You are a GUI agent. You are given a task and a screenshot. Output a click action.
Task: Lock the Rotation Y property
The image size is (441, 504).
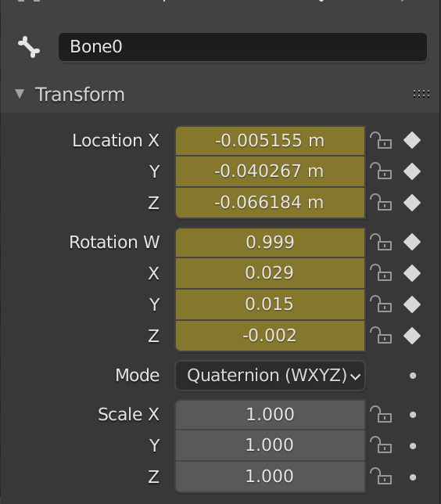click(381, 304)
